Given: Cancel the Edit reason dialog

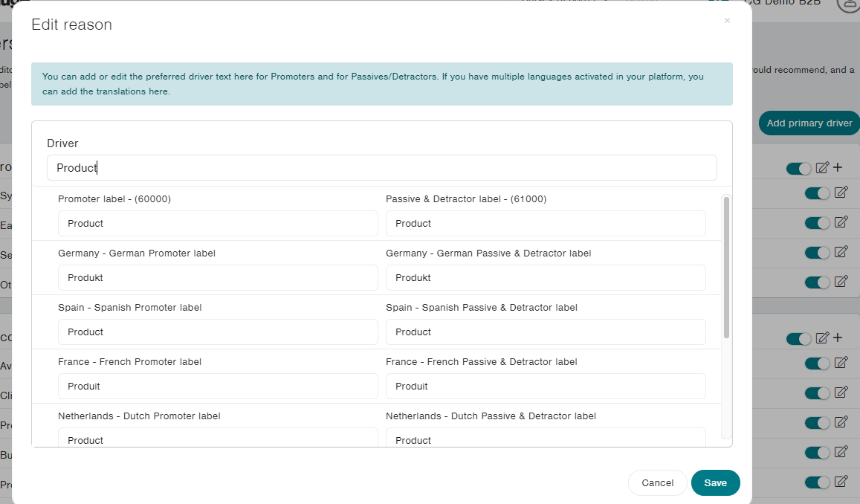Looking at the screenshot, I should coord(657,483).
